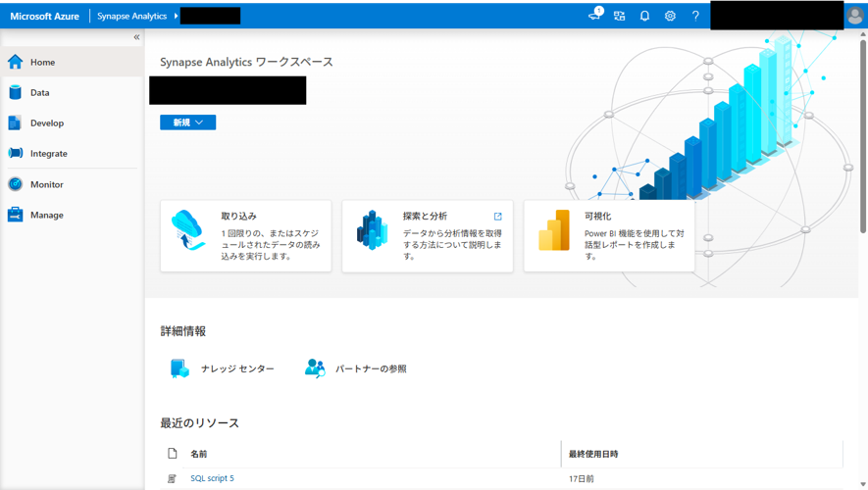This screenshot has width=868, height=490.
Task: Click the switch directory icon in header
Action: click(619, 16)
